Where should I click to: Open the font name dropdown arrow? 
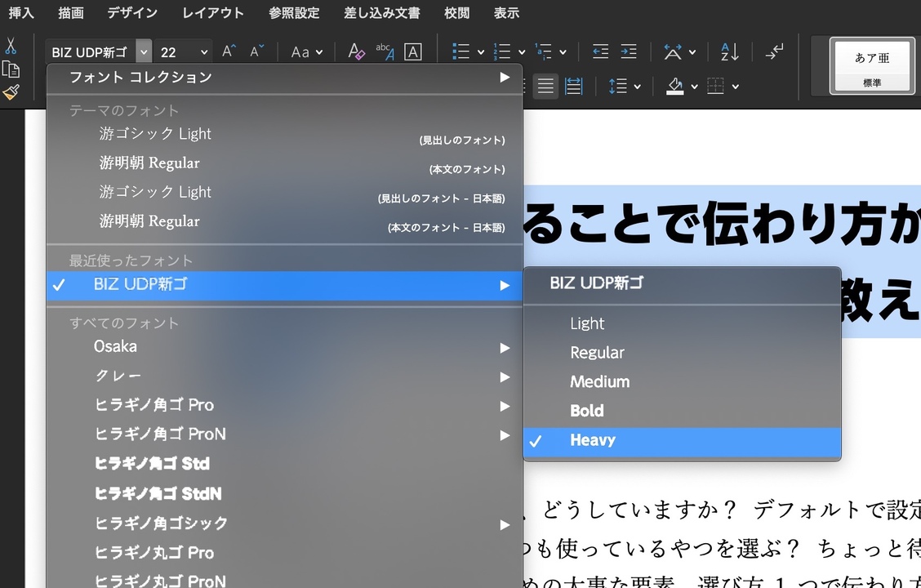point(144,51)
